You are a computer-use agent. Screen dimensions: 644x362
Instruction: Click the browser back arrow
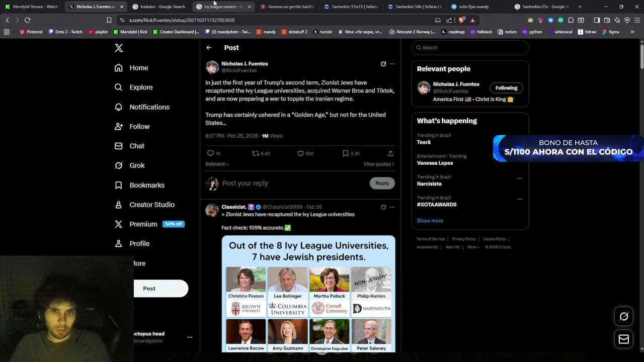7,20
